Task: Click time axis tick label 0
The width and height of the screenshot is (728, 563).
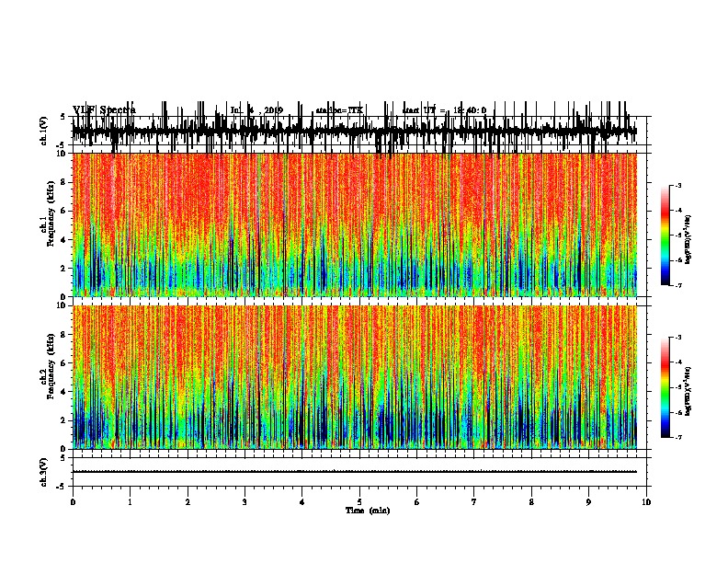Action: 73,502
